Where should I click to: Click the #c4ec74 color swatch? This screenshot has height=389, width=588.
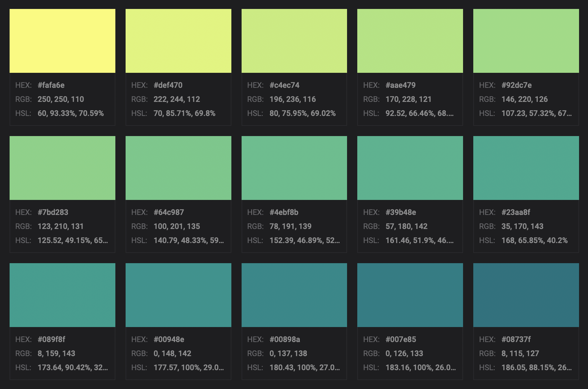click(x=294, y=41)
